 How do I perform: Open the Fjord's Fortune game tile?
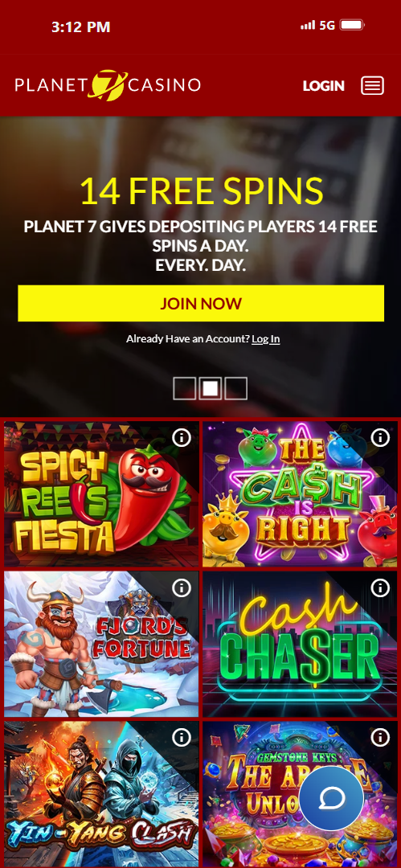pos(101,645)
